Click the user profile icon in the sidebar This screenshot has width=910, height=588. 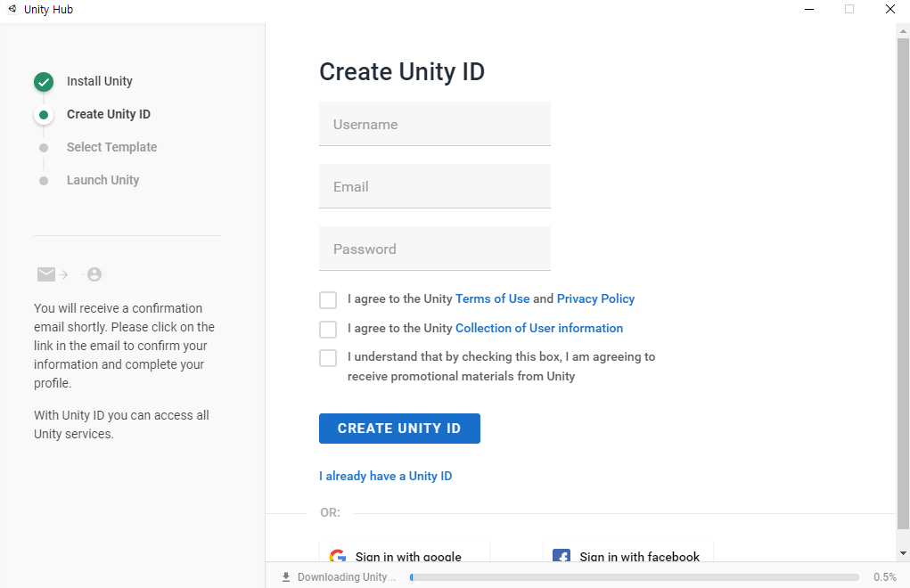click(x=94, y=274)
